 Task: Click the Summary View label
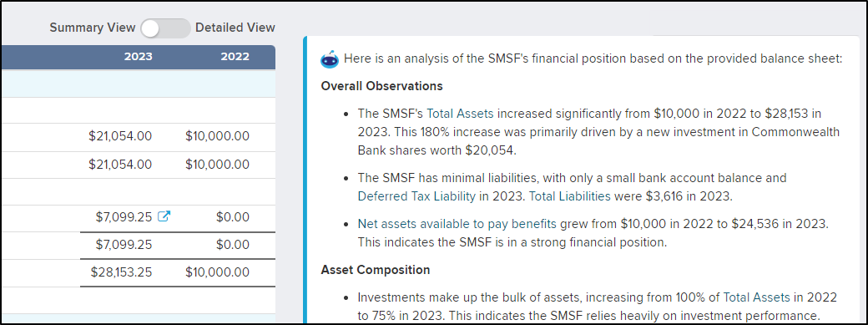pos(92,28)
